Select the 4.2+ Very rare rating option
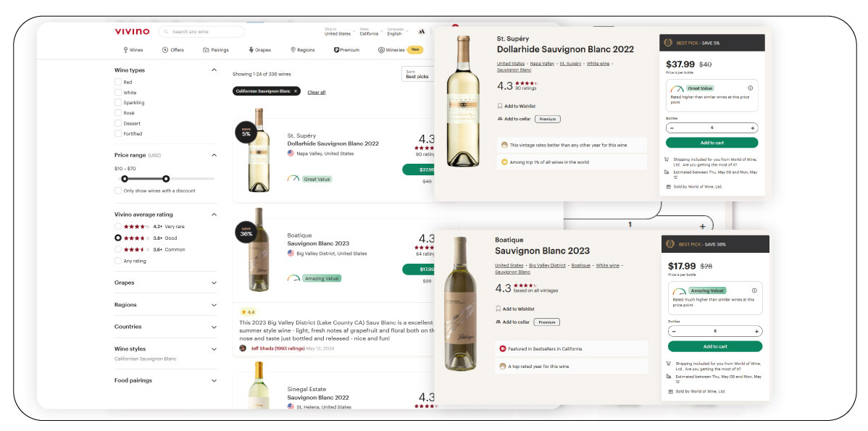Screen dimensions: 868x431 pyautogui.click(x=118, y=226)
